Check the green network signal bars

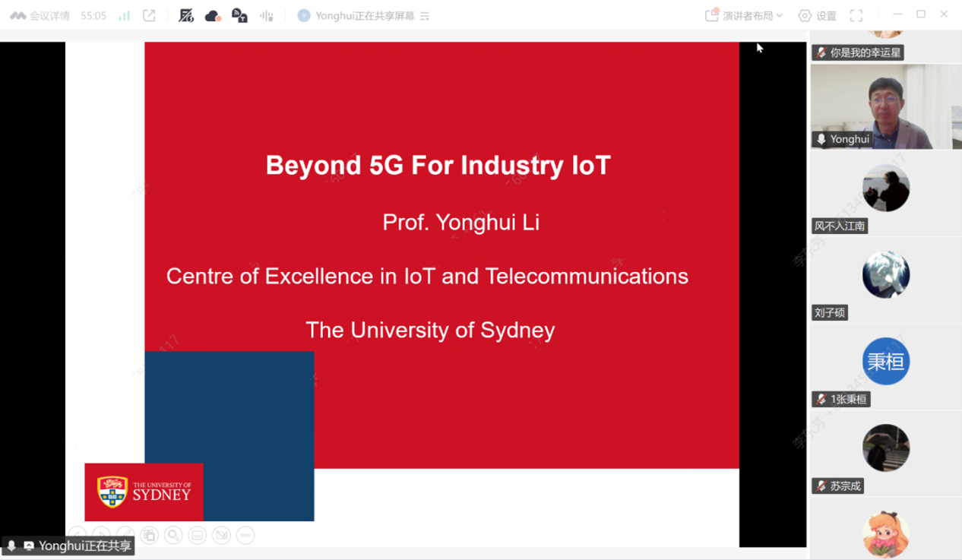(x=124, y=16)
